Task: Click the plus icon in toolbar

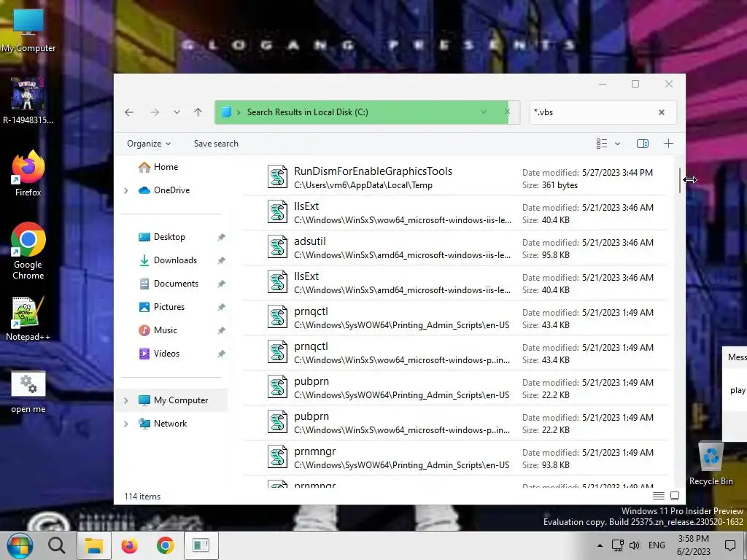Action: coord(668,144)
